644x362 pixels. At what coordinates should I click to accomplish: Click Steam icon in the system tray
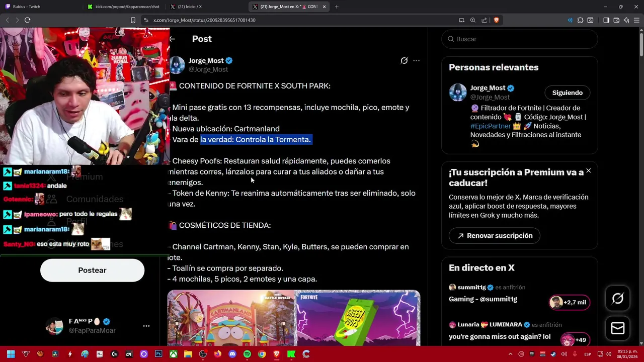click(x=553, y=354)
